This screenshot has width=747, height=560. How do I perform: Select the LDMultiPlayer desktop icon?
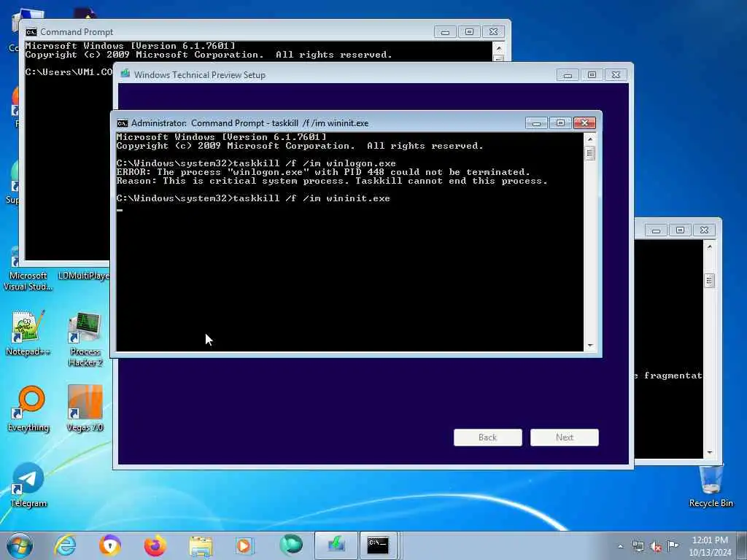[x=84, y=275]
